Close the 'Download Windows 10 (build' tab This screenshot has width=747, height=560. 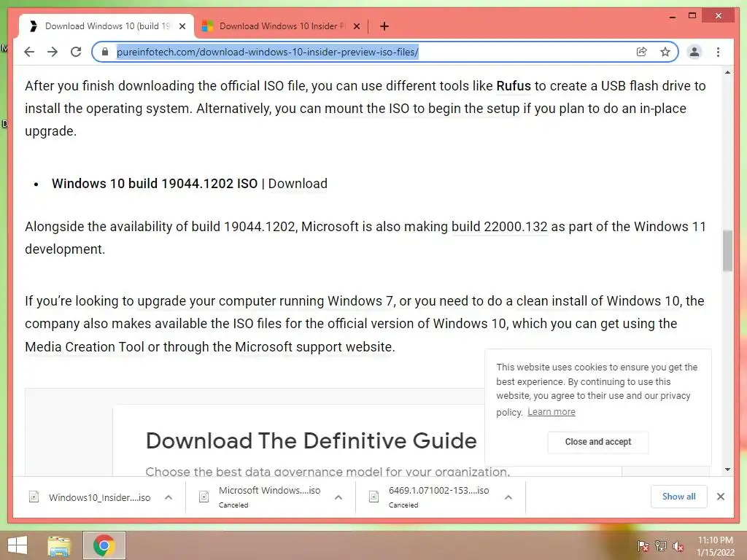[x=182, y=26]
